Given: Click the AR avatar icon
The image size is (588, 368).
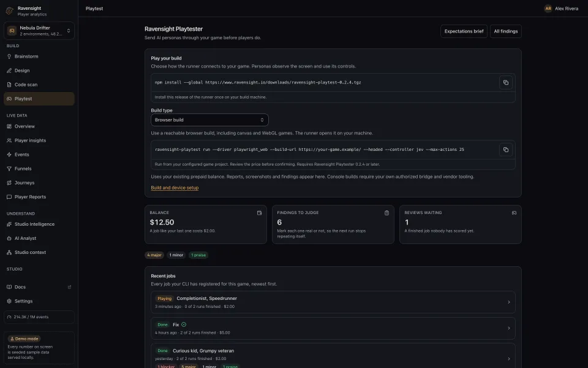Looking at the screenshot, I should pyautogui.click(x=548, y=8).
